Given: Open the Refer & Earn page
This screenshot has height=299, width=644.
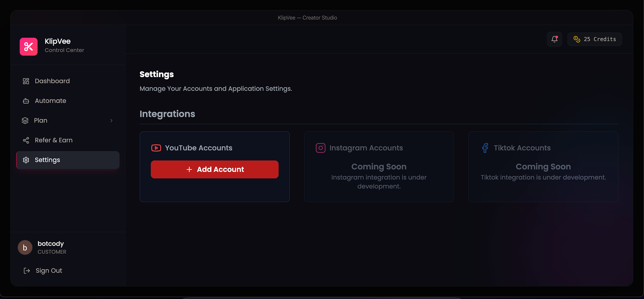Looking at the screenshot, I should pos(68,140).
